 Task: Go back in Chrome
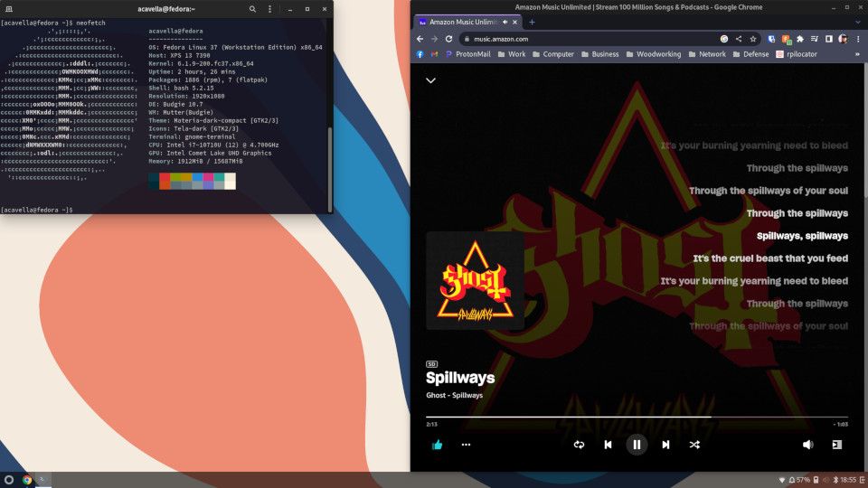[420, 39]
